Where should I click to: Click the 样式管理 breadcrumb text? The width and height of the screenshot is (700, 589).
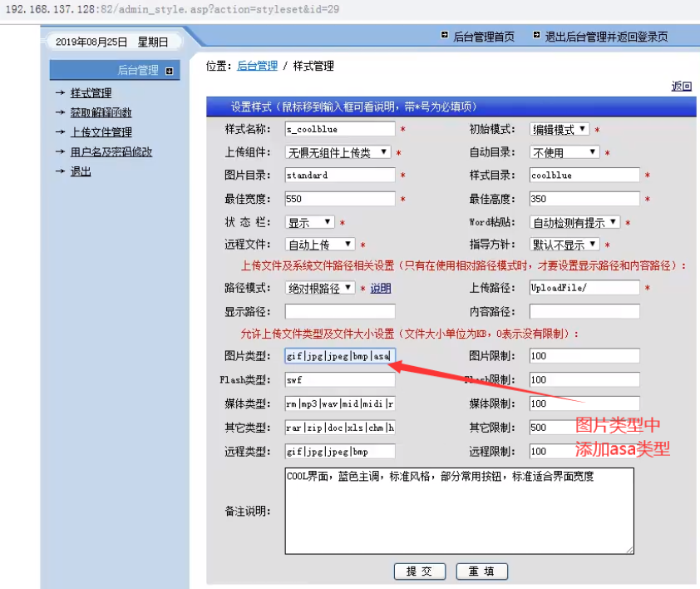(313, 67)
